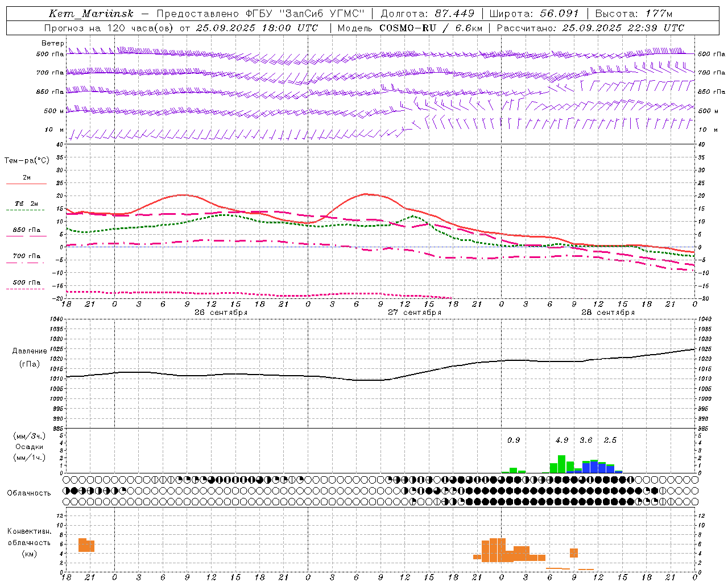Click the 'Тем-ра(°C)' temperature panel label
Screen dimensions: 728x582
click(27, 161)
